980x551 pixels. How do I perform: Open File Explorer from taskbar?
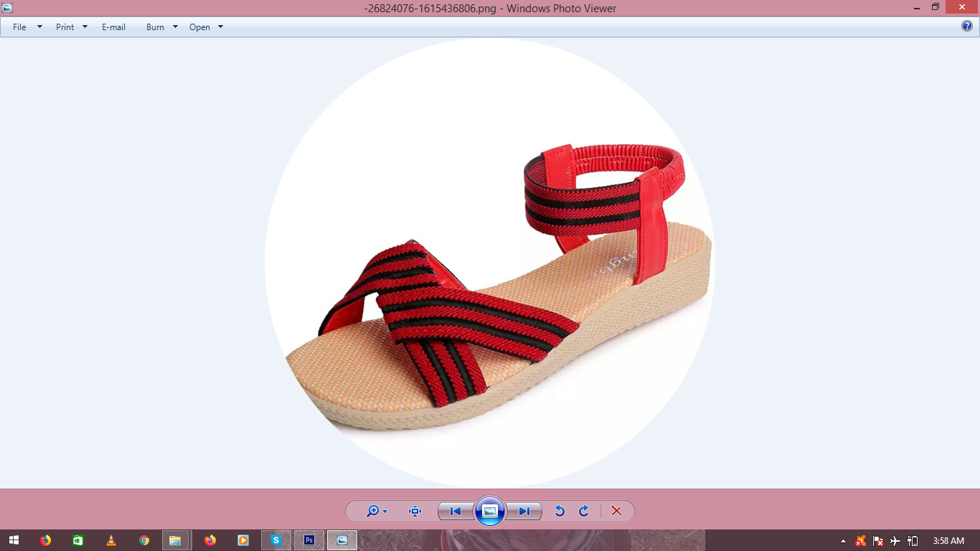(x=176, y=540)
